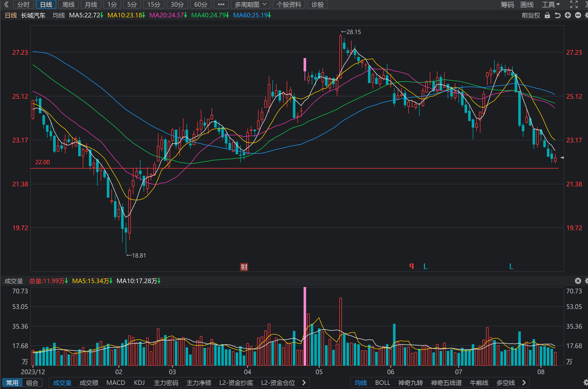The height and width of the screenshot is (389, 588).
Task: Select 牛熊线 indicator
Action: (479, 383)
